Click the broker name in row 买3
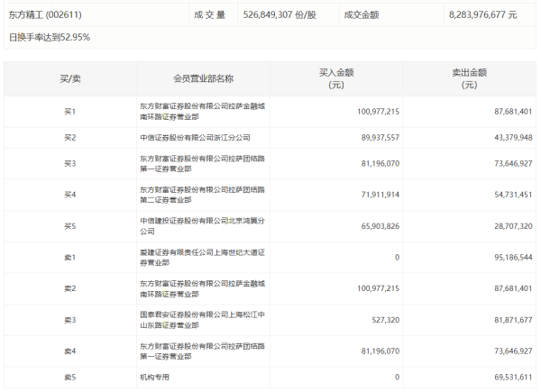The image size is (541, 392). [x=203, y=164]
